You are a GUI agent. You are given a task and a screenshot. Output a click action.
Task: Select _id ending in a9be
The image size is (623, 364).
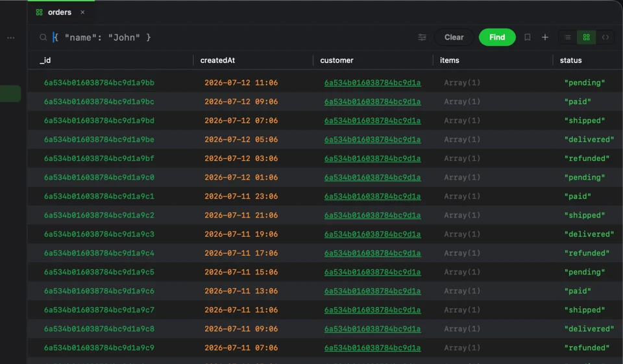[99, 140]
